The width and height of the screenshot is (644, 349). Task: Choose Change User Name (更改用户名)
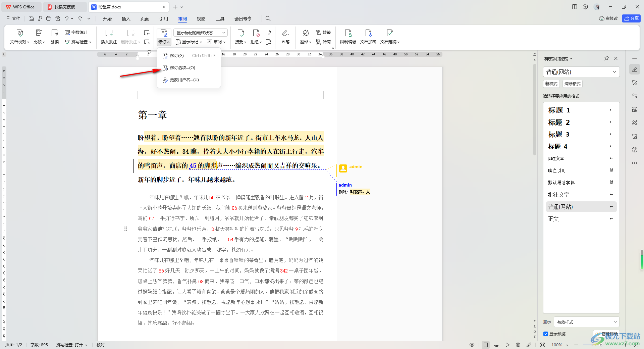coord(189,80)
